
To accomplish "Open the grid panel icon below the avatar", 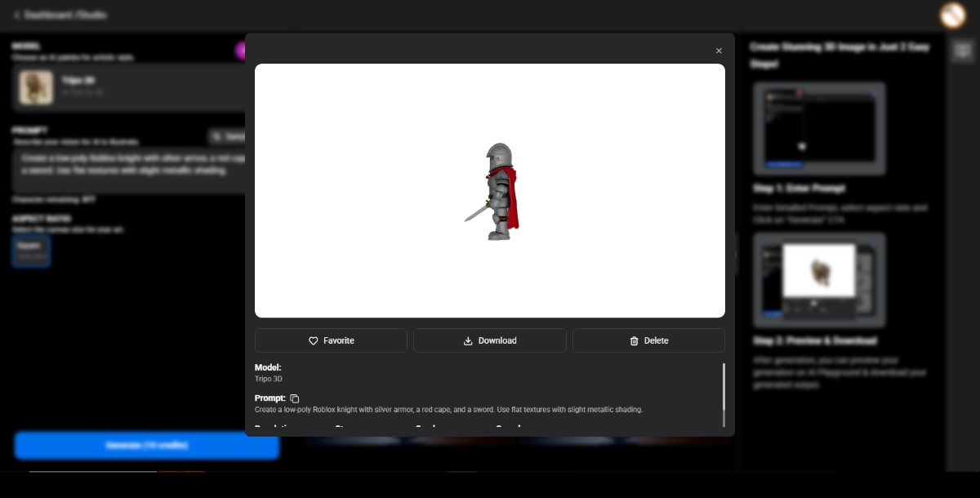I will click(x=963, y=51).
